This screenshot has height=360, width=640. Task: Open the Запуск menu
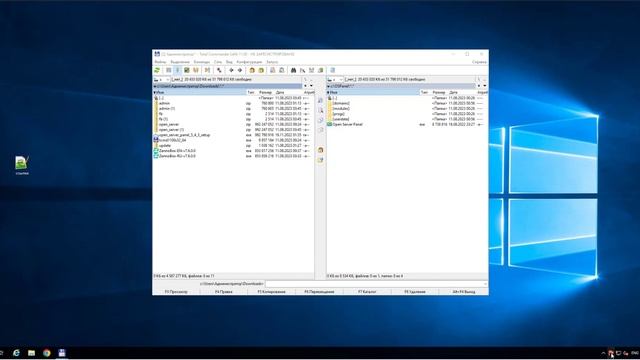(x=272, y=62)
